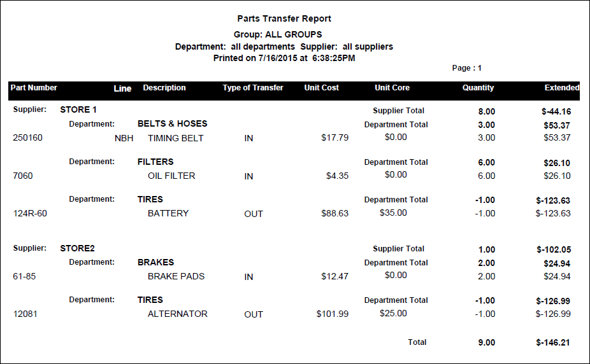Select part number 250160

(x=28, y=138)
